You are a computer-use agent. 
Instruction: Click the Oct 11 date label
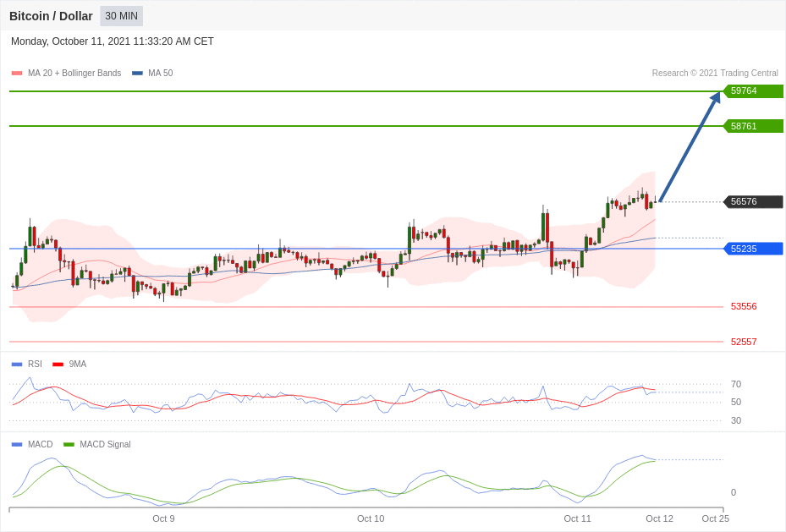pos(577,518)
